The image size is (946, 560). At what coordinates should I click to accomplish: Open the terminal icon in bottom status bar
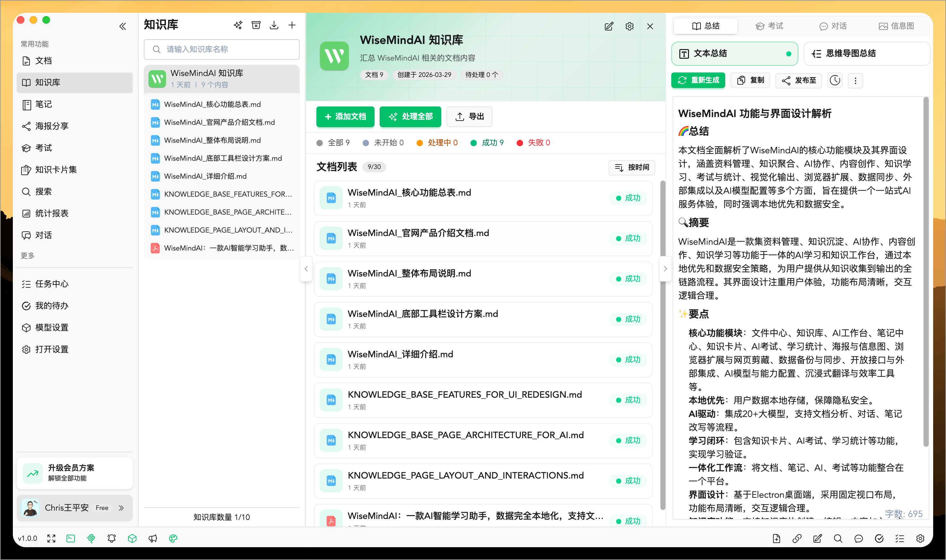coord(70,539)
